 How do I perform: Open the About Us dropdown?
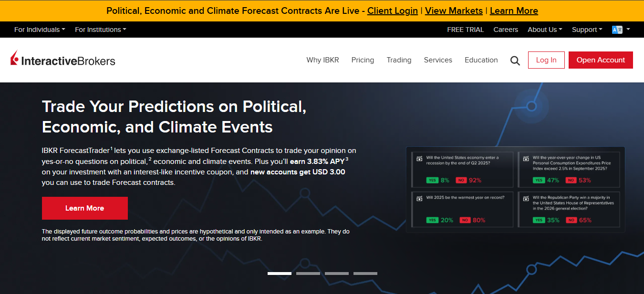[x=545, y=30]
